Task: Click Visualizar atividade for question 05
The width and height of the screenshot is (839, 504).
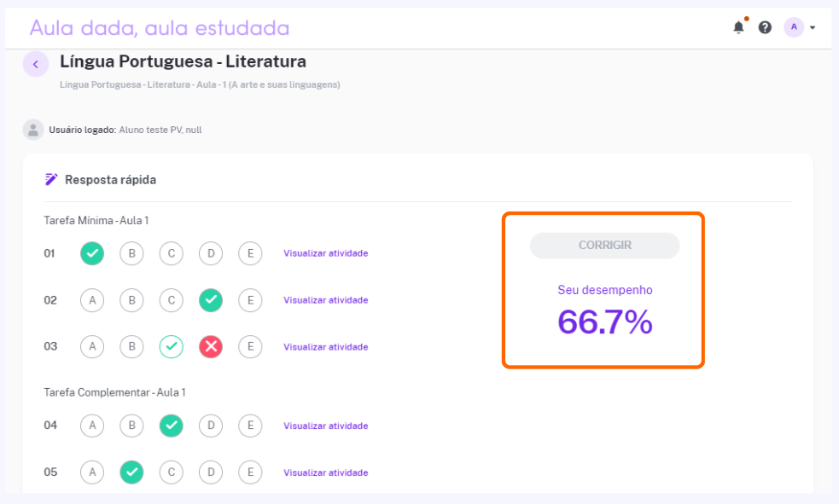Action: coord(325,472)
